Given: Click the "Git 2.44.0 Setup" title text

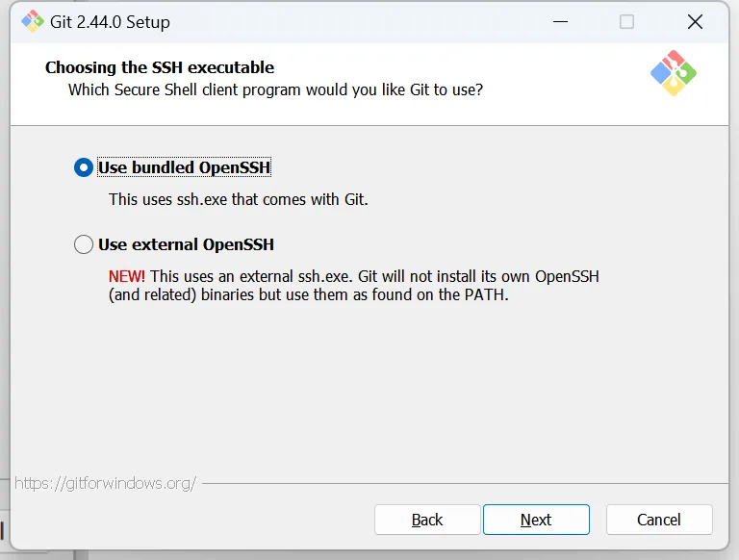Looking at the screenshot, I should pos(110,21).
